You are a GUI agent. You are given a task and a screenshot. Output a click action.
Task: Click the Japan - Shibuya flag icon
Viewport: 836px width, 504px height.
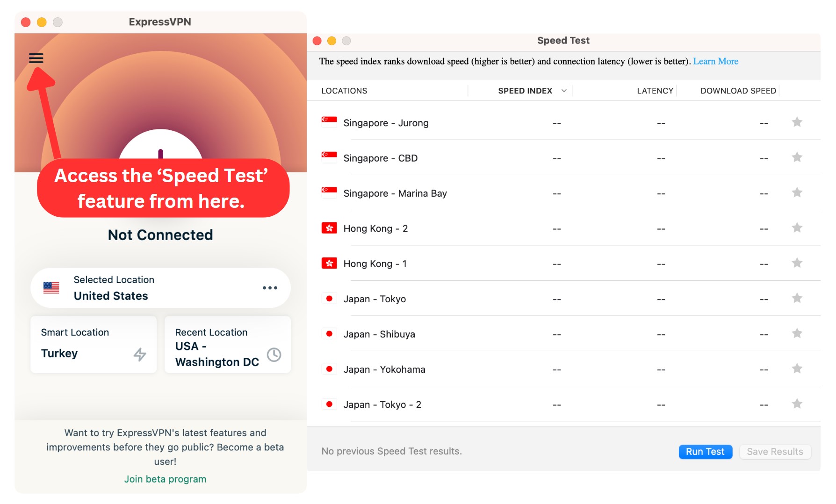pyautogui.click(x=329, y=334)
